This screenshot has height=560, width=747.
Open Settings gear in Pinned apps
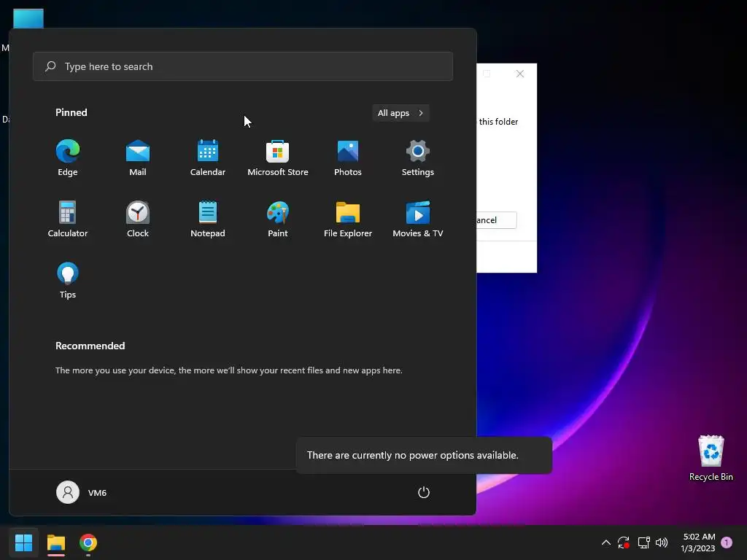(418, 158)
